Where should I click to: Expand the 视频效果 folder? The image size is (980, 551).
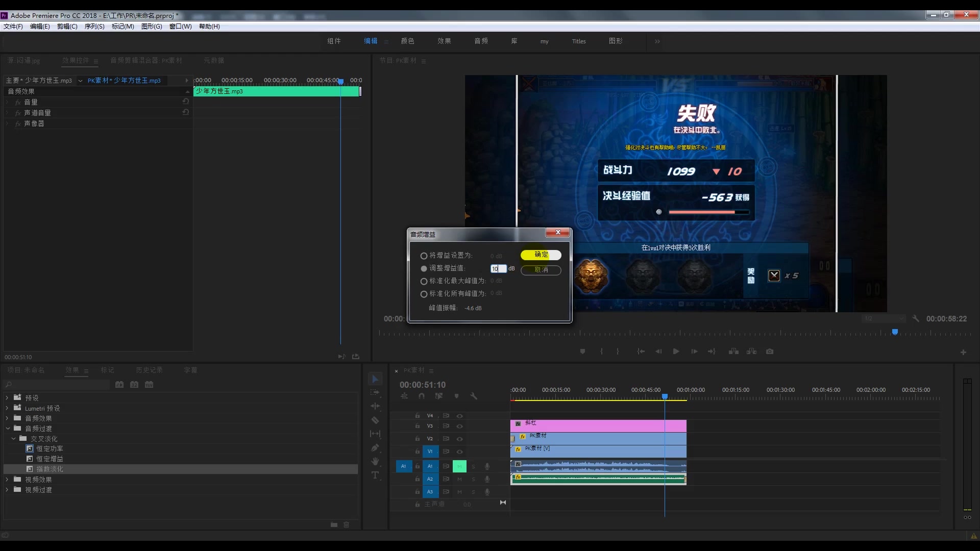[7, 480]
